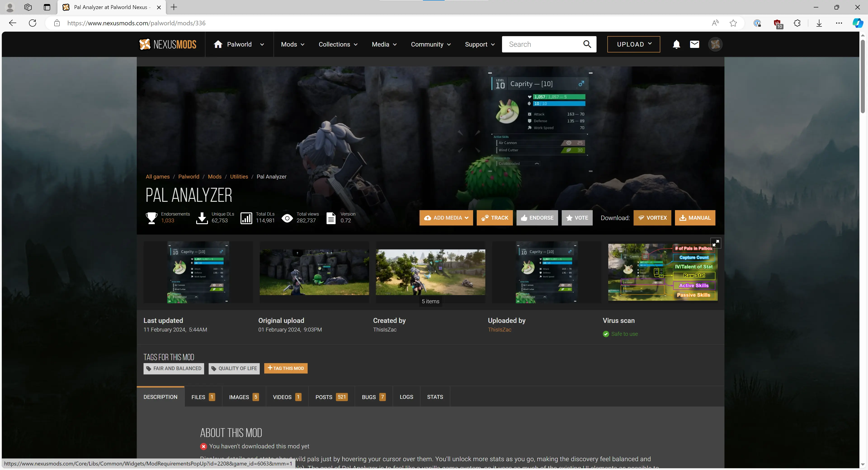The height and width of the screenshot is (470, 868).
Task: Download with VORTEX button
Action: coord(652,218)
